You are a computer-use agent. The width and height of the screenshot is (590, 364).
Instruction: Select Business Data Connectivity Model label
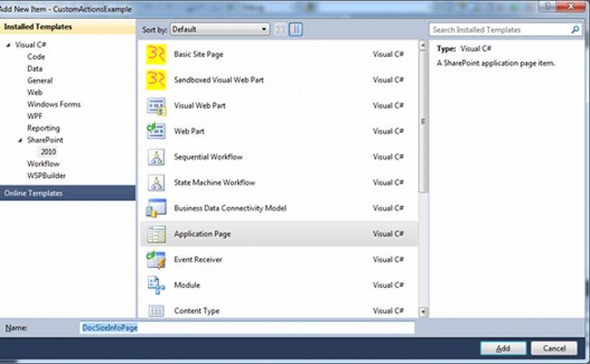(x=230, y=208)
